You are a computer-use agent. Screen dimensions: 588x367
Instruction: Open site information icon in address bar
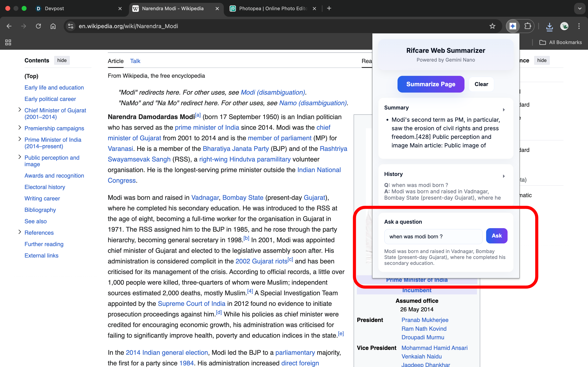(x=71, y=26)
